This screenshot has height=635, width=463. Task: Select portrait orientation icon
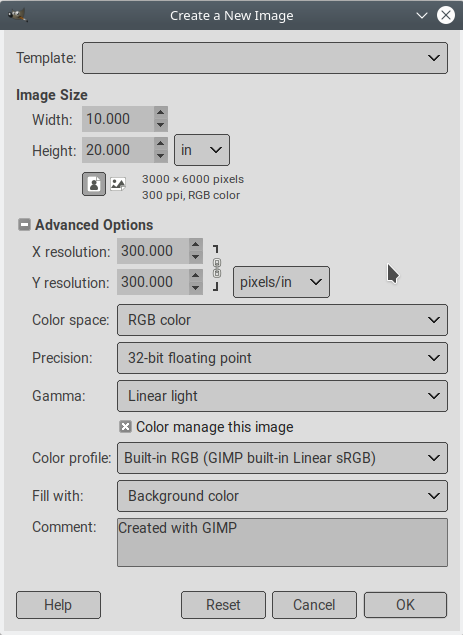[94, 184]
